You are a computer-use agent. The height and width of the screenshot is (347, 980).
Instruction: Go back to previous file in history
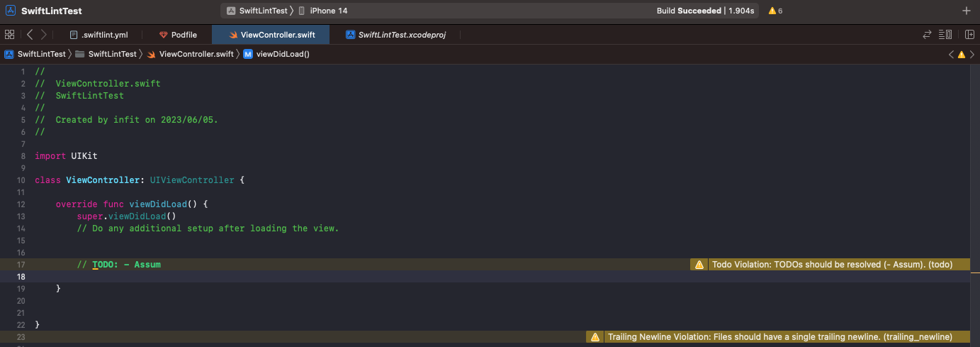point(30,34)
